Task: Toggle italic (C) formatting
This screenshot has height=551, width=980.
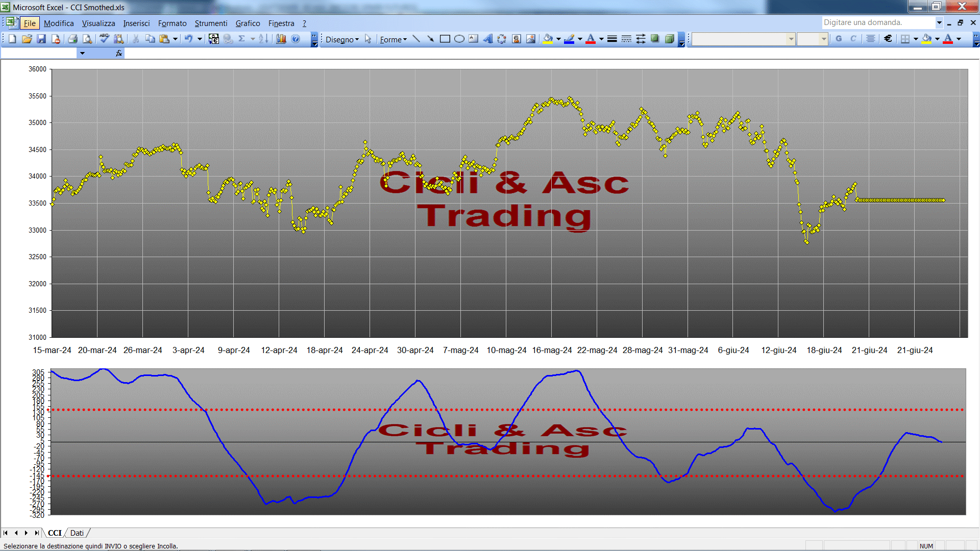Action: click(853, 39)
